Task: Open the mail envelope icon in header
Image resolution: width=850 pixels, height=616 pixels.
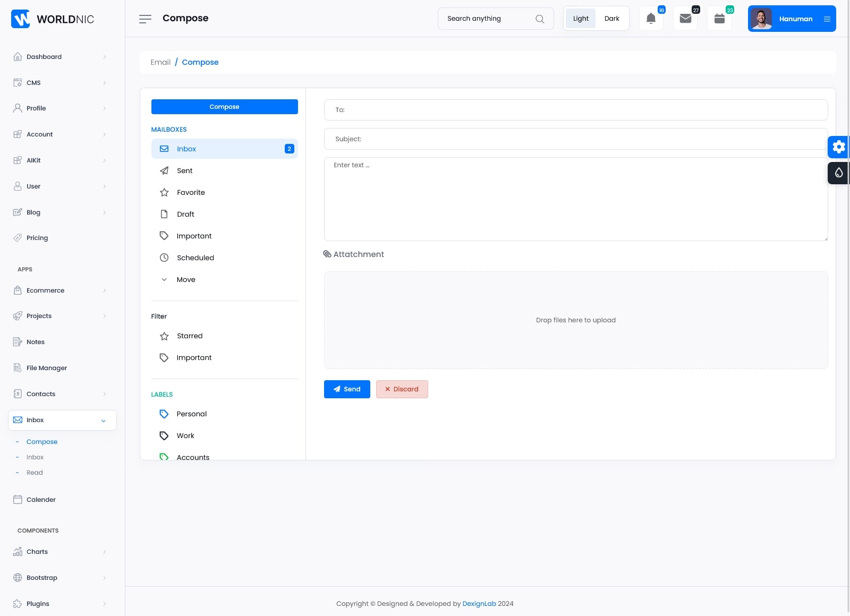Action: pos(685,19)
